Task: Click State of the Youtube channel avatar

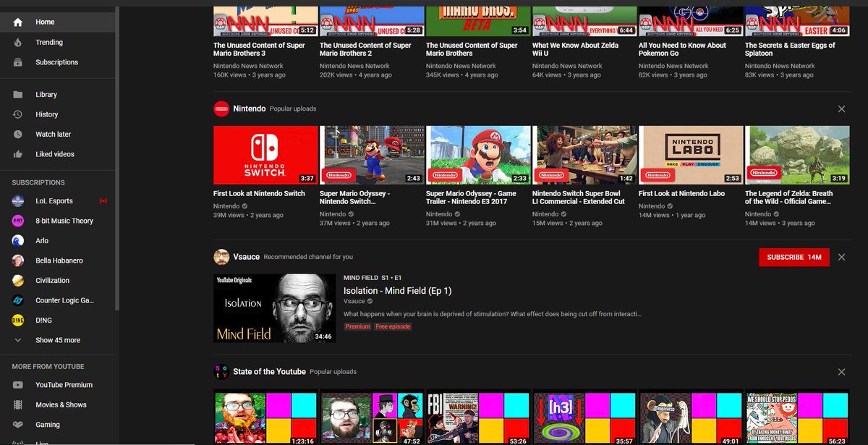Action: [221, 372]
